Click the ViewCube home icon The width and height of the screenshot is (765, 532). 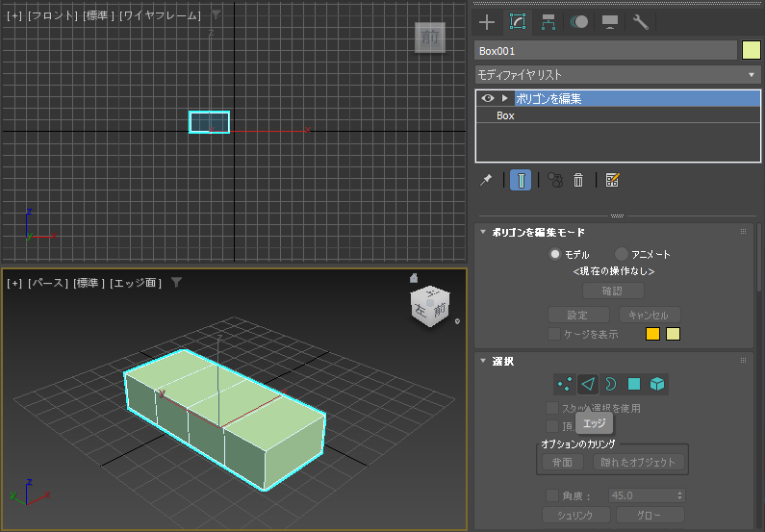414,278
